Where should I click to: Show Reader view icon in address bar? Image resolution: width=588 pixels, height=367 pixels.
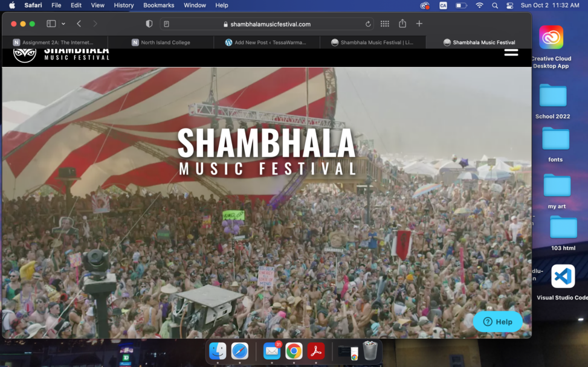coord(167,24)
